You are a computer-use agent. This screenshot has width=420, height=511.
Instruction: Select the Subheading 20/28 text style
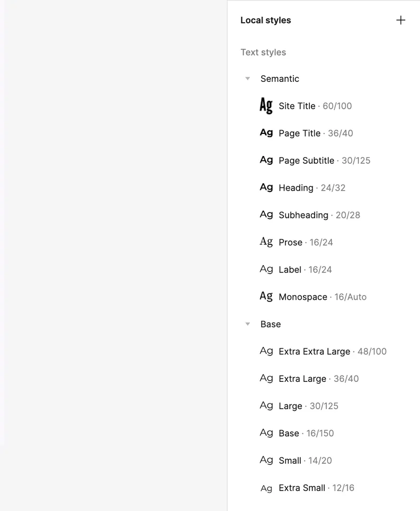[x=303, y=215]
